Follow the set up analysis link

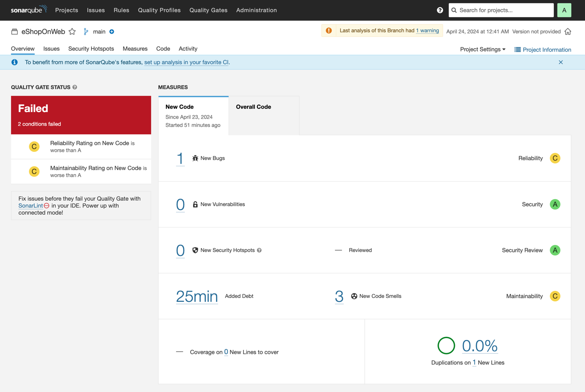[186, 62]
